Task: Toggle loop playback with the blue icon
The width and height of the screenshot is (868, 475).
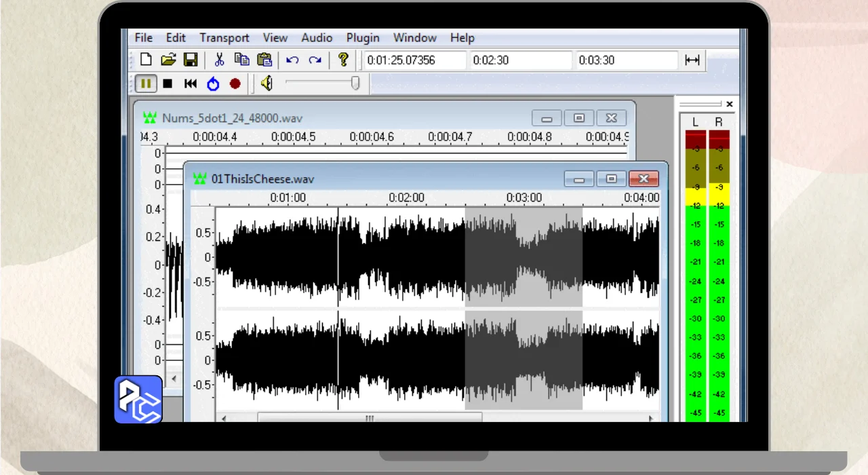Action: 213,83
